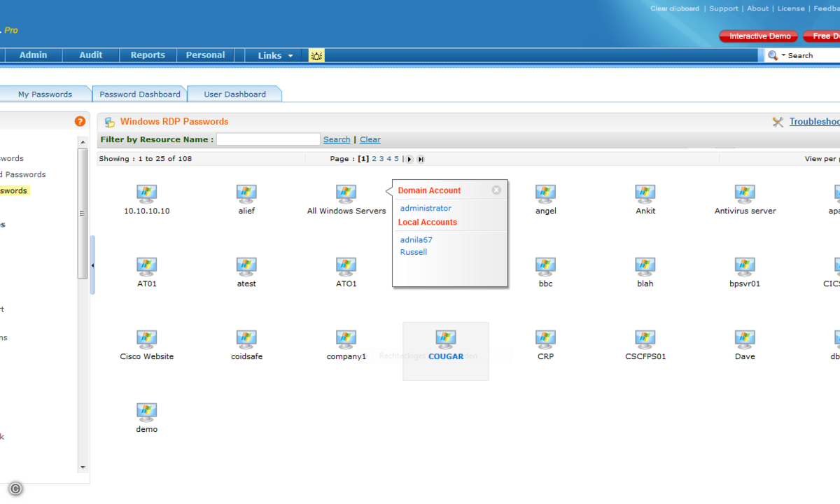840x504 pixels.
Task: Click the Troubleshoot tools icon
Action: [x=778, y=122]
